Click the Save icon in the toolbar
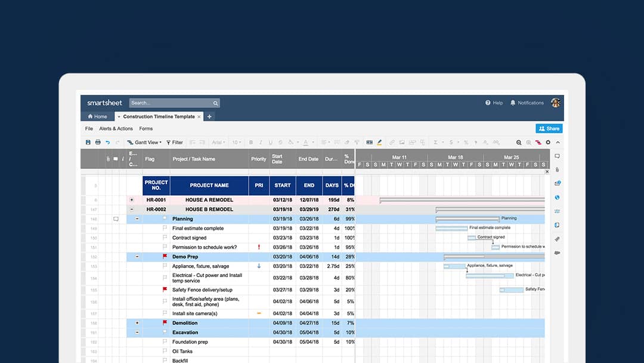The width and height of the screenshot is (644, 363). [88, 143]
